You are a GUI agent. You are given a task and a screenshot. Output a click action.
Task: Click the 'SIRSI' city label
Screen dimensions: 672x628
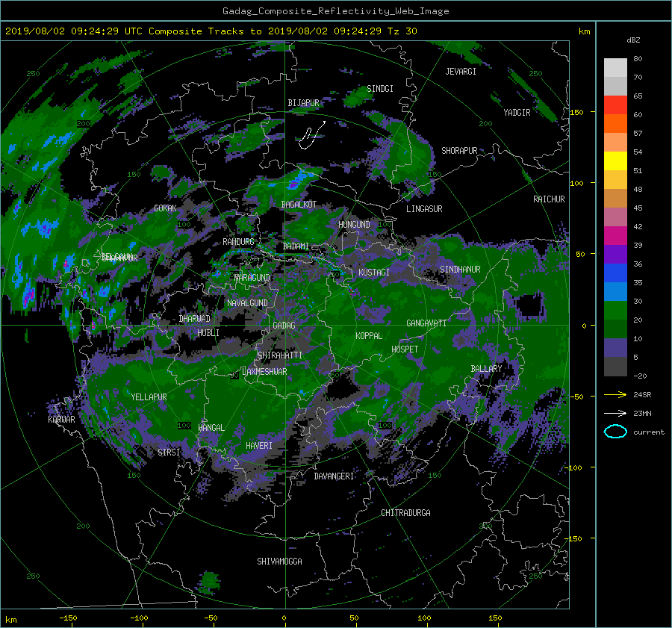coord(169,453)
